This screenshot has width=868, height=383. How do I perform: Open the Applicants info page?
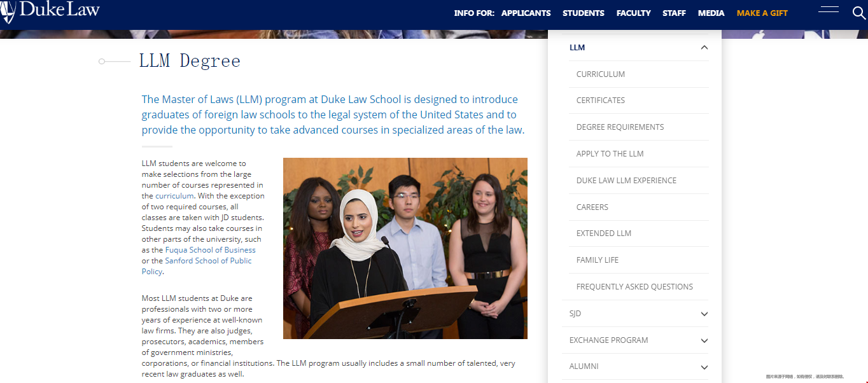[526, 13]
